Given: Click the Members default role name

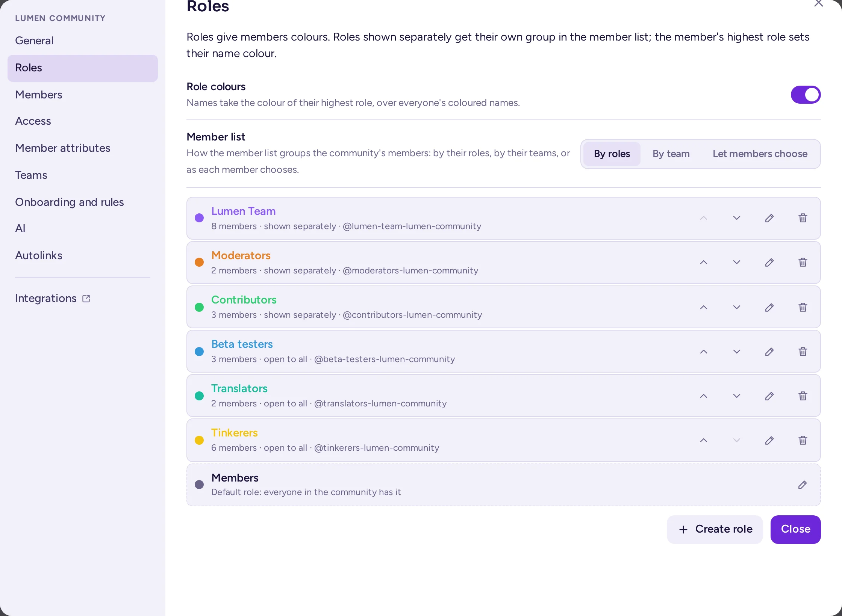Looking at the screenshot, I should 235,478.
